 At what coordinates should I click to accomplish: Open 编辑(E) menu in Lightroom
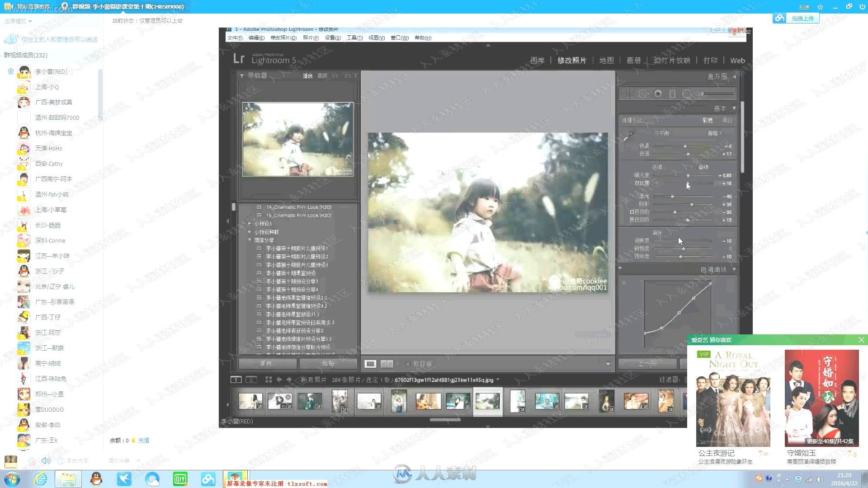(256, 38)
